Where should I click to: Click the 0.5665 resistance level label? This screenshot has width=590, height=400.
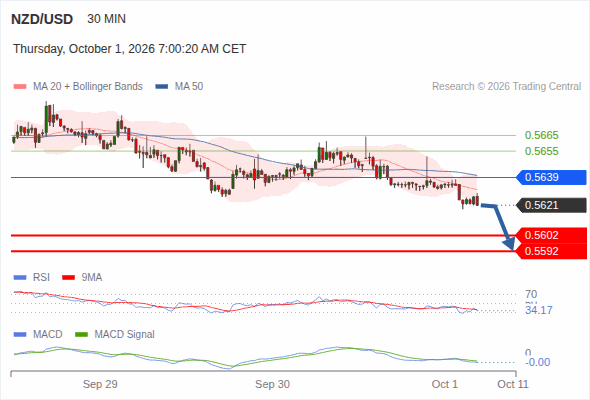541,135
